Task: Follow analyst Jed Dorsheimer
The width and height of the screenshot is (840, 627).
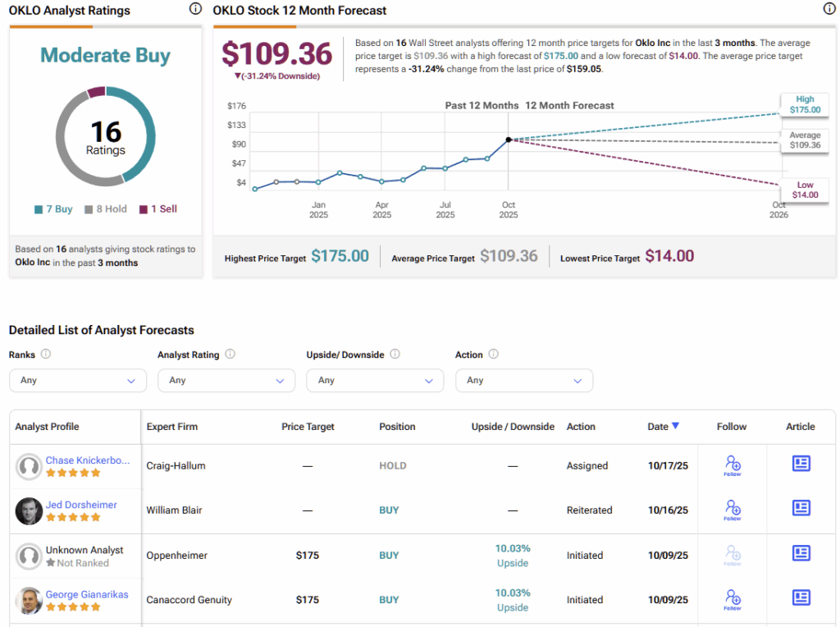Action: (732, 510)
